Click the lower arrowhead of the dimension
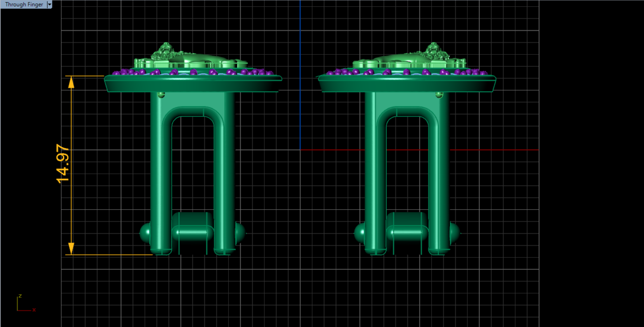This screenshot has width=644, height=327. click(x=71, y=248)
